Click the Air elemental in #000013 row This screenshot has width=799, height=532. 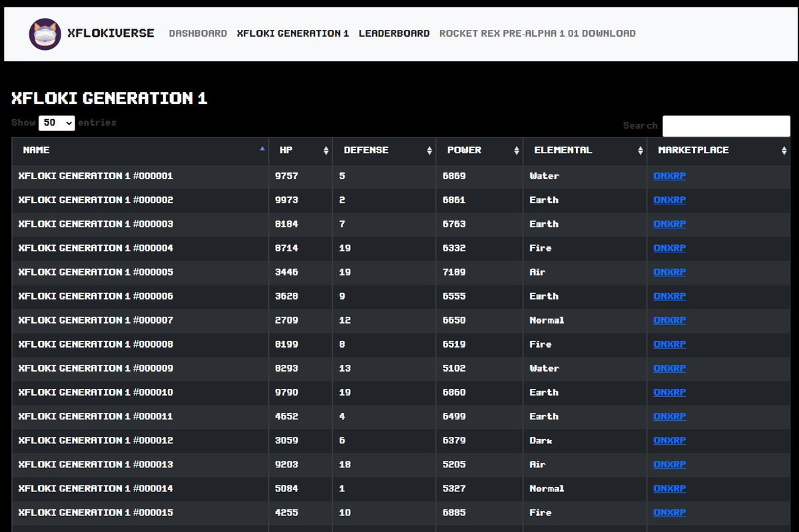click(x=537, y=464)
